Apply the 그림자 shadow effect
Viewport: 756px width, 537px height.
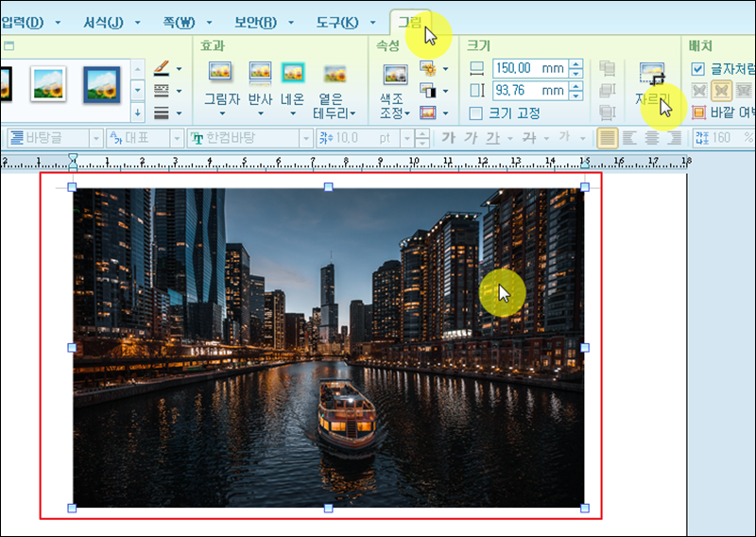(222, 88)
